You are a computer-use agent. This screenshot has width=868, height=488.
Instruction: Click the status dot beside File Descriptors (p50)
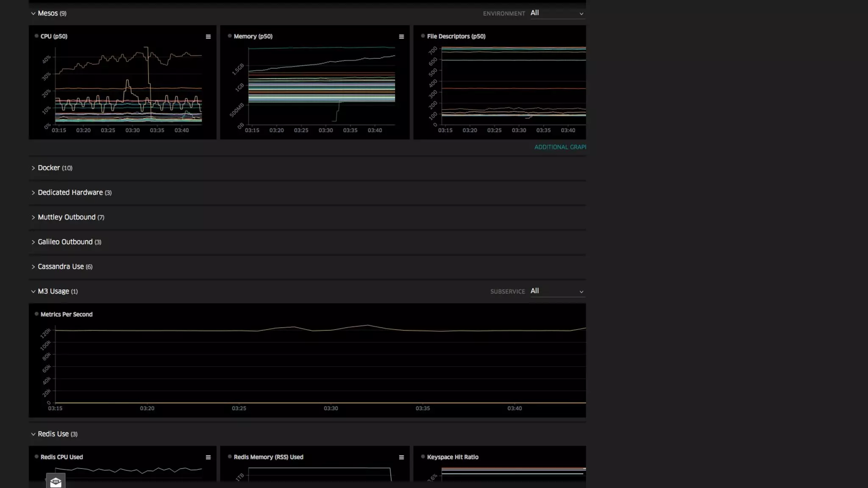point(423,36)
